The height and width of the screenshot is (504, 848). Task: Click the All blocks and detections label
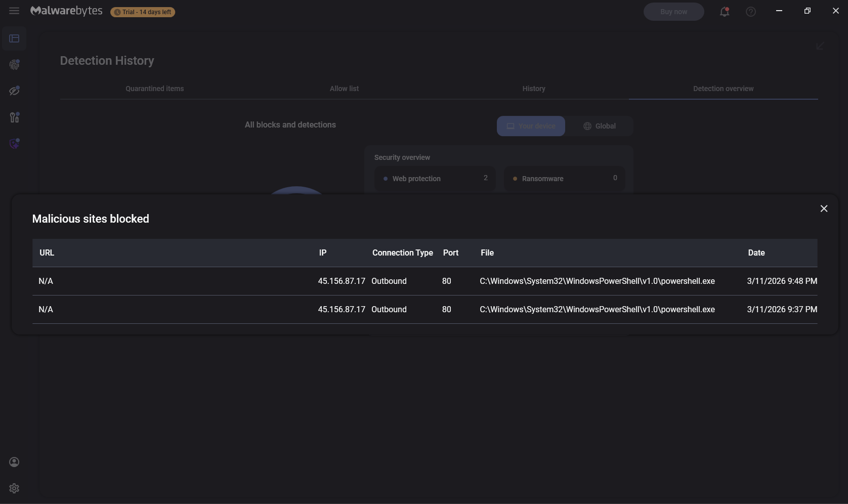pyautogui.click(x=290, y=125)
